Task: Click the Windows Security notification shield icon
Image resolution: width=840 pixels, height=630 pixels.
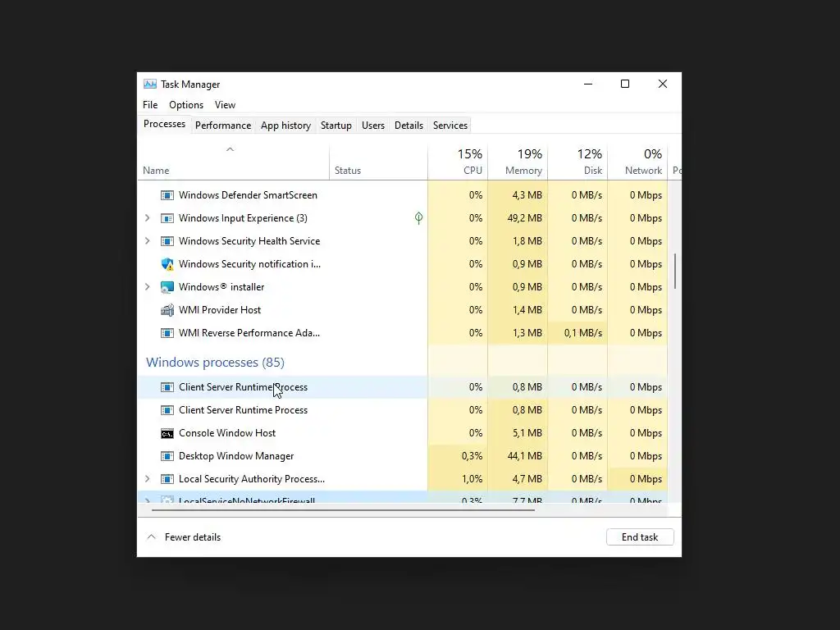Action: [x=167, y=264]
